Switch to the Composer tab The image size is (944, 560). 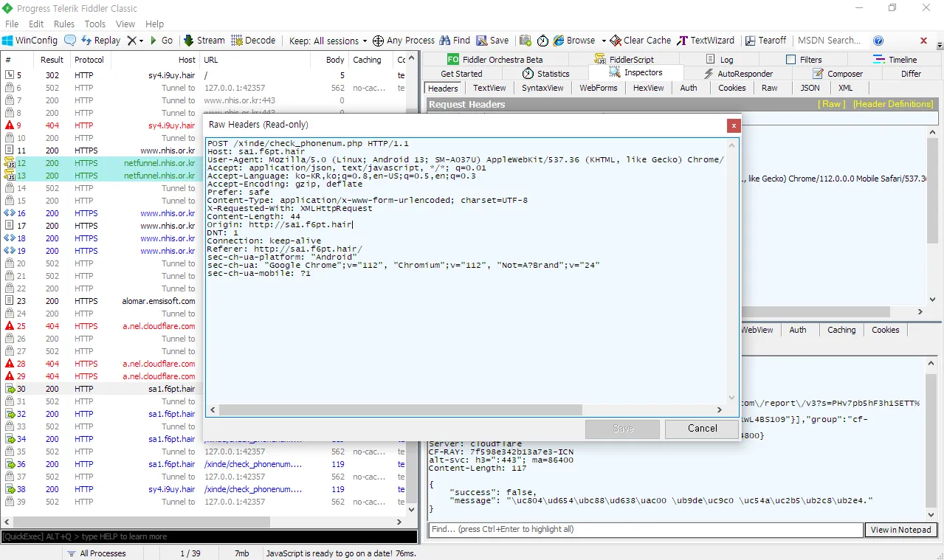837,74
